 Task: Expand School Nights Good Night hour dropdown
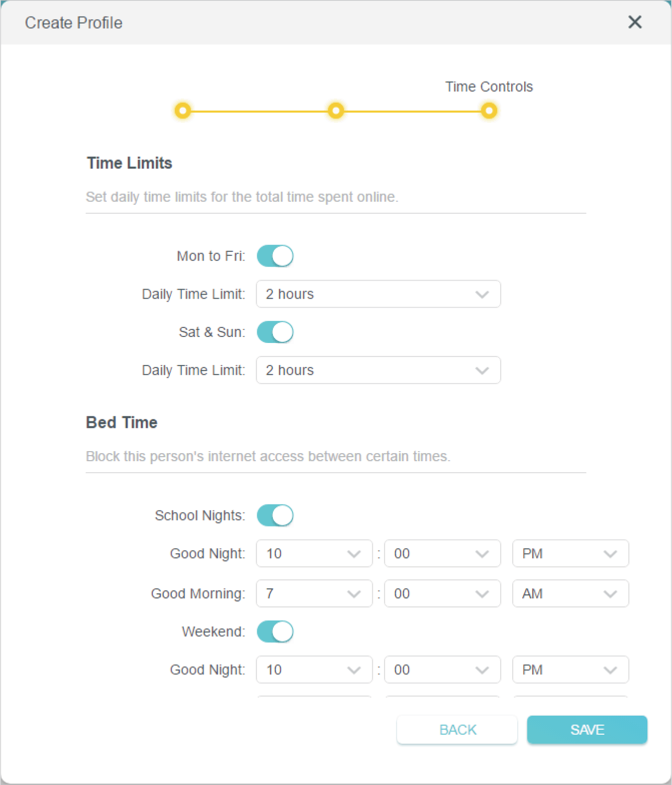click(314, 554)
